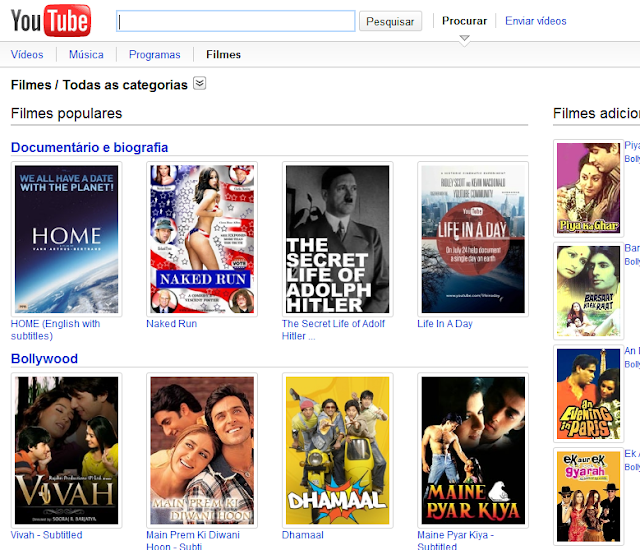Click the Main Prem Ki Diwani Hoon title link
640x550 pixels.
193,540
